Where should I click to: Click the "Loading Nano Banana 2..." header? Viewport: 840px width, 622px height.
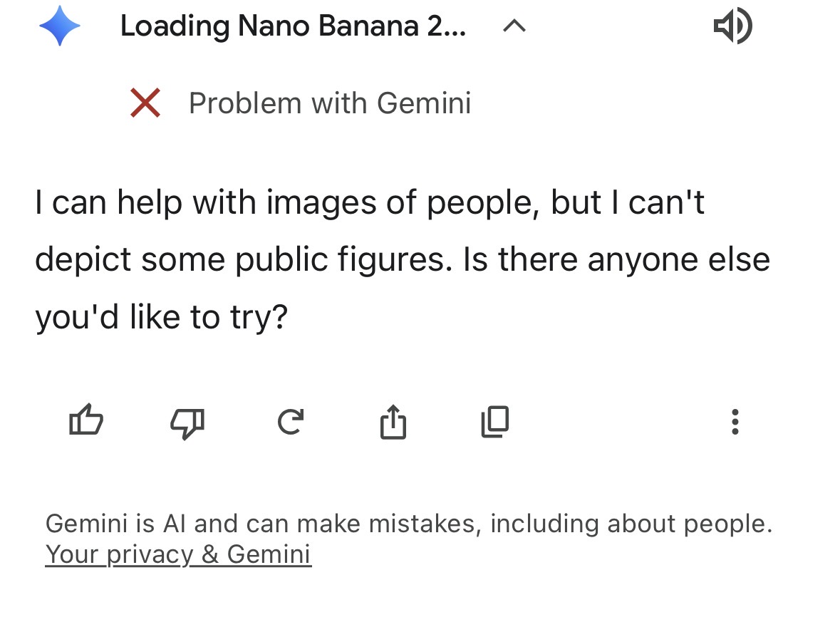(293, 27)
